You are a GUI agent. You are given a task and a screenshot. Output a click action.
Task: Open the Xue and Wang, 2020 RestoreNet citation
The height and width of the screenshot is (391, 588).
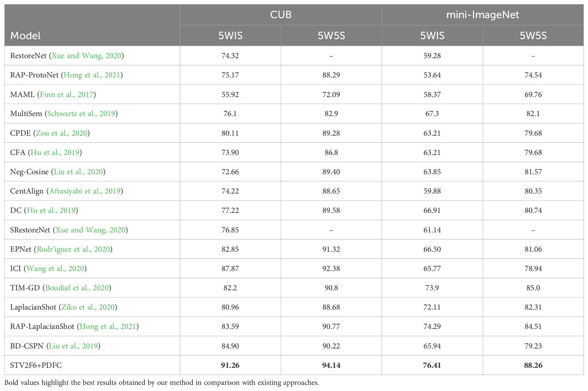[87, 56]
